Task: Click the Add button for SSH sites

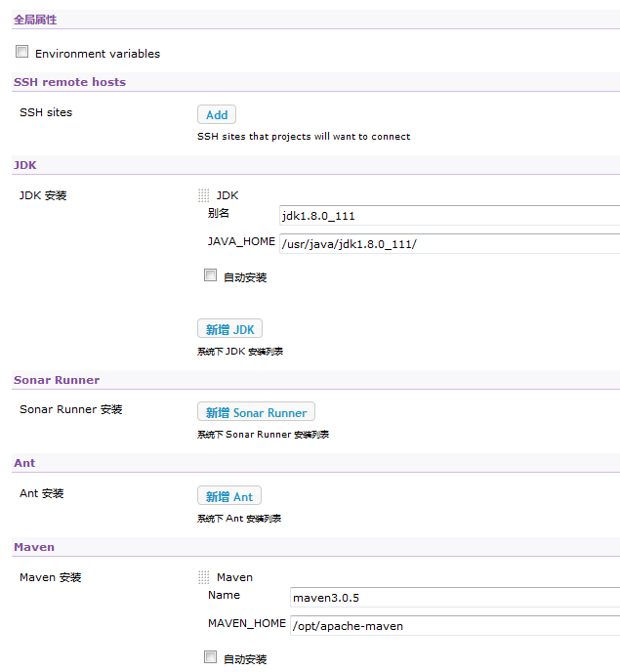Action: pos(217,114)
